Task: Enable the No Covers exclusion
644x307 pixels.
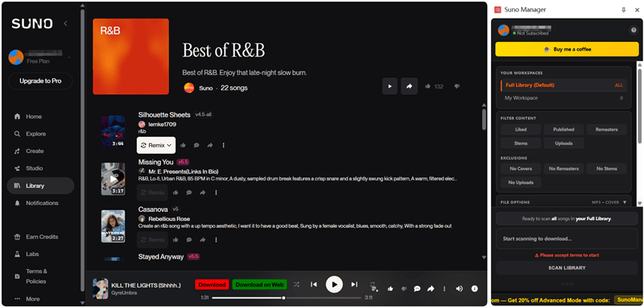Action: pyautogui.click(x=521, y=168)
